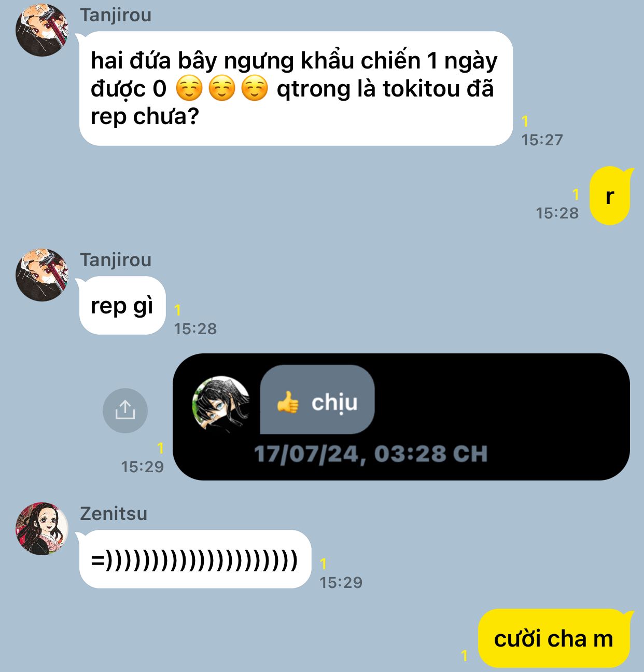Tap the thumbs-up emoji in 'chịu' bubble

(288, 402)
